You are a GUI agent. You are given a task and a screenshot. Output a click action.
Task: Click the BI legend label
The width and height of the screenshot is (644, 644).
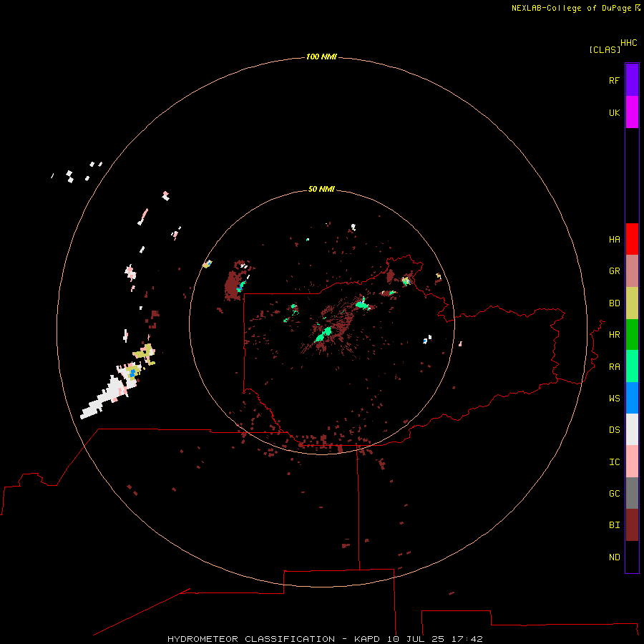(614, 525)
